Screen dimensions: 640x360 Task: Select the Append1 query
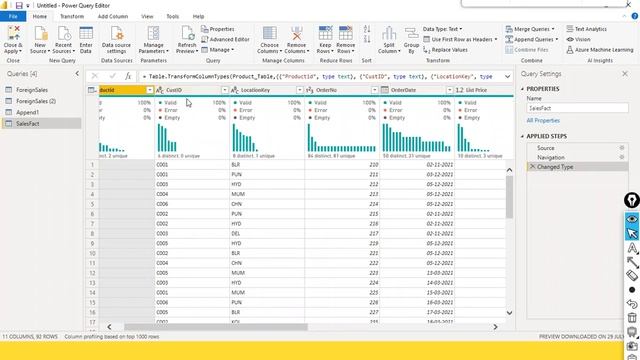(41, 112)
